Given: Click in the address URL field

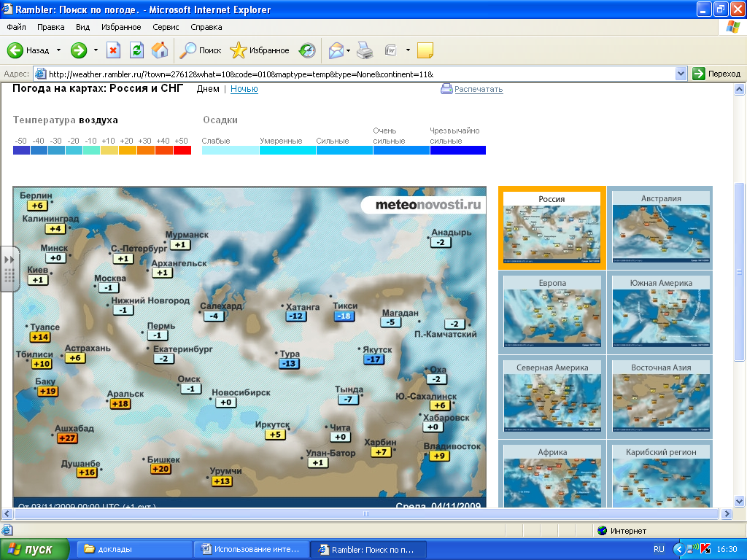Looking at the screenshot, I should pyautogui.click(x=360, y=74).
